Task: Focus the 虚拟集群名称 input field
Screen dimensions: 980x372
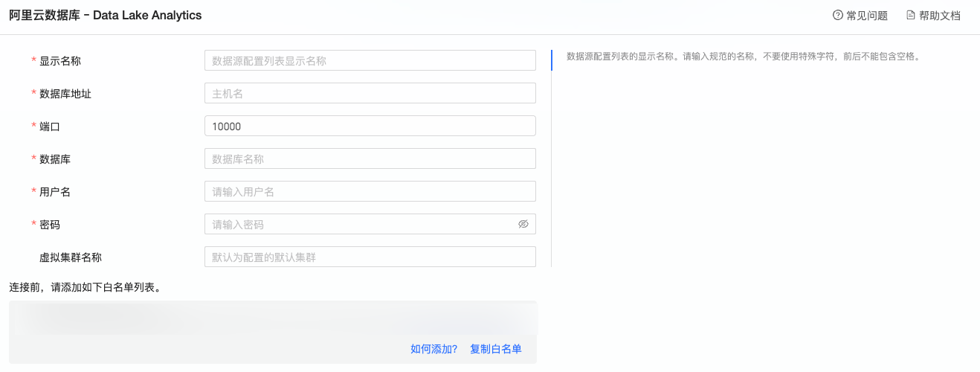Action: coord(370,257)
